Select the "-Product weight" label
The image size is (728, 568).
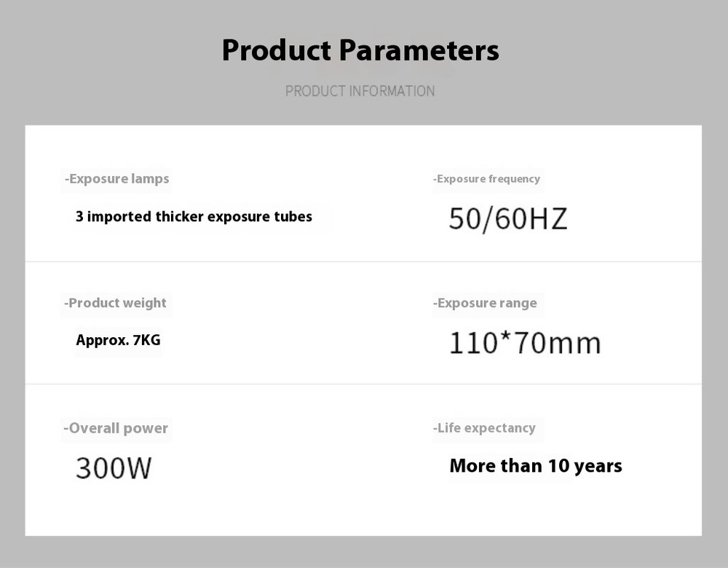(x=115, y=303)
